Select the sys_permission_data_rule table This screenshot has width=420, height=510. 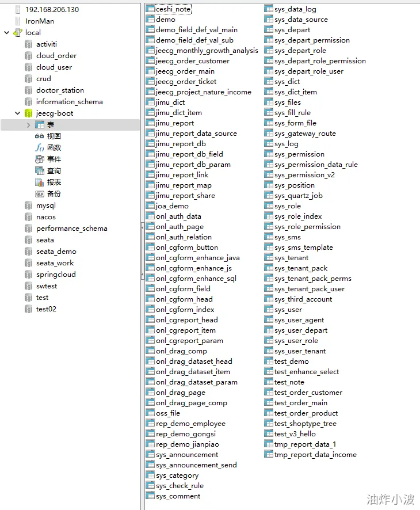316,165
